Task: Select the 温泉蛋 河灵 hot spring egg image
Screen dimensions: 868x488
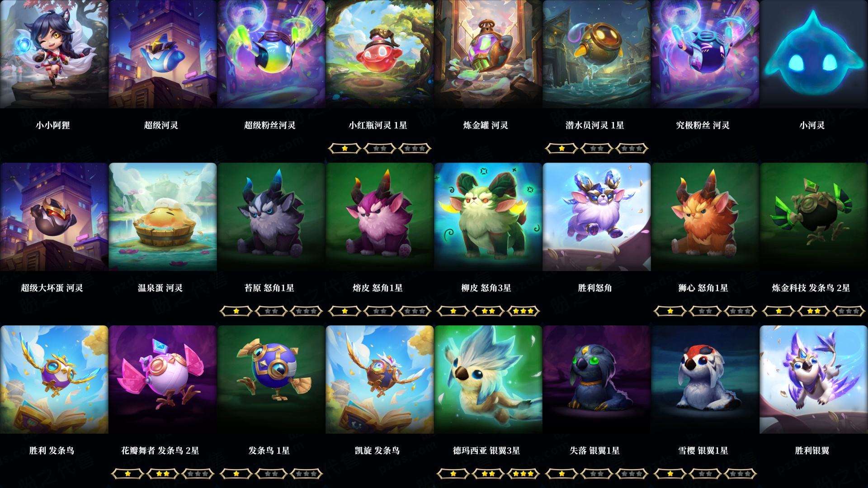Action: pos(163,217)
